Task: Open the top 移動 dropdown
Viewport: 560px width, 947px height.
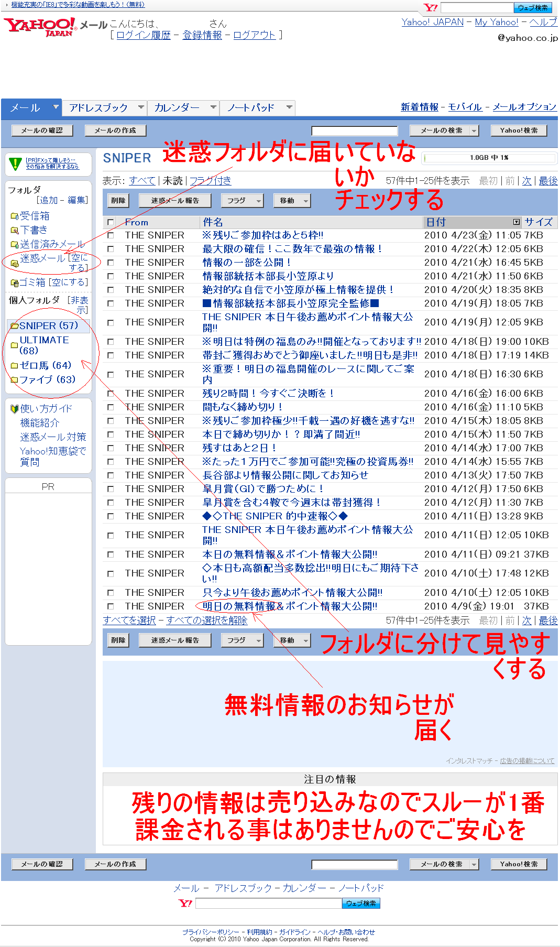Action: pos(292,201)
